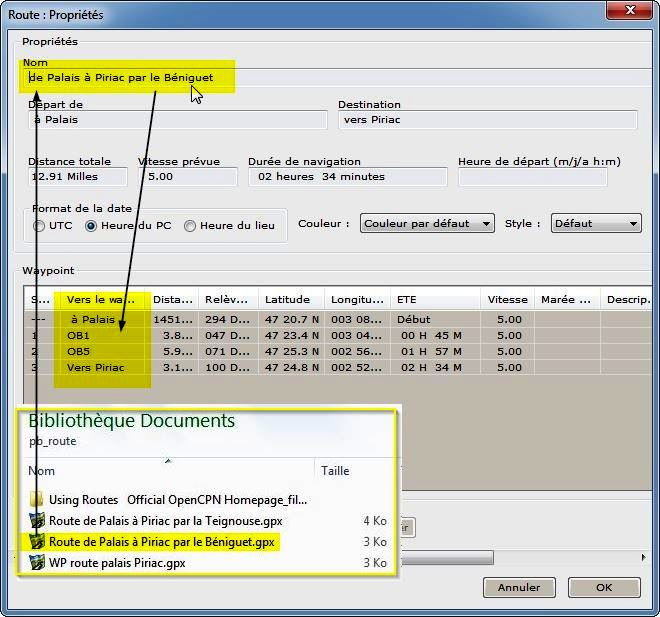Screen dimensions: 660x617
Task: Open the Couleur dropdown
Action: [x=427, y=224]
